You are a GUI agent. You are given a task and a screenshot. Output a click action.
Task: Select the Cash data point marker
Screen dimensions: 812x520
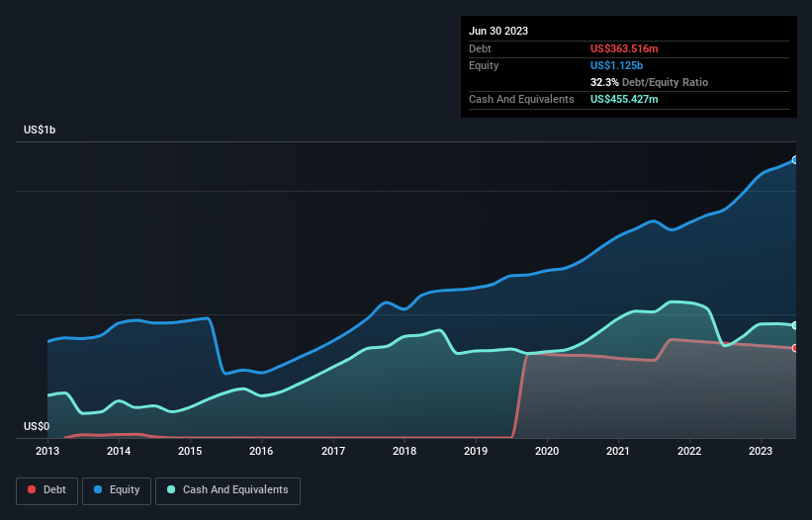pos(795,325)
